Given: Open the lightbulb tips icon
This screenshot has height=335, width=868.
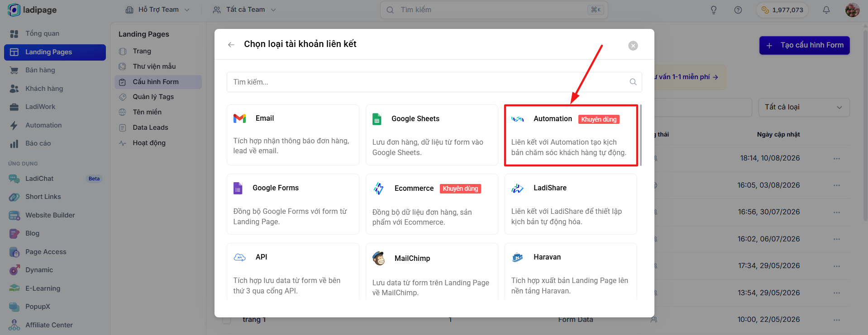Looking at the screenshot, I should 714,10.
